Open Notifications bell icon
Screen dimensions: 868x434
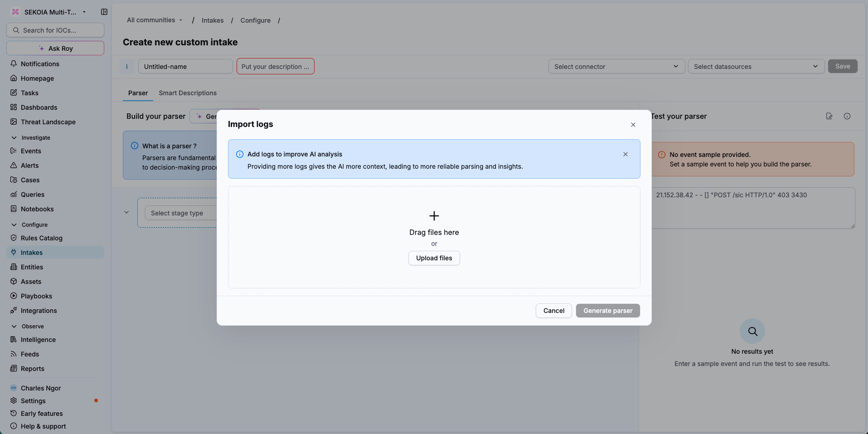pyautogui.click(x=14, y=64)
